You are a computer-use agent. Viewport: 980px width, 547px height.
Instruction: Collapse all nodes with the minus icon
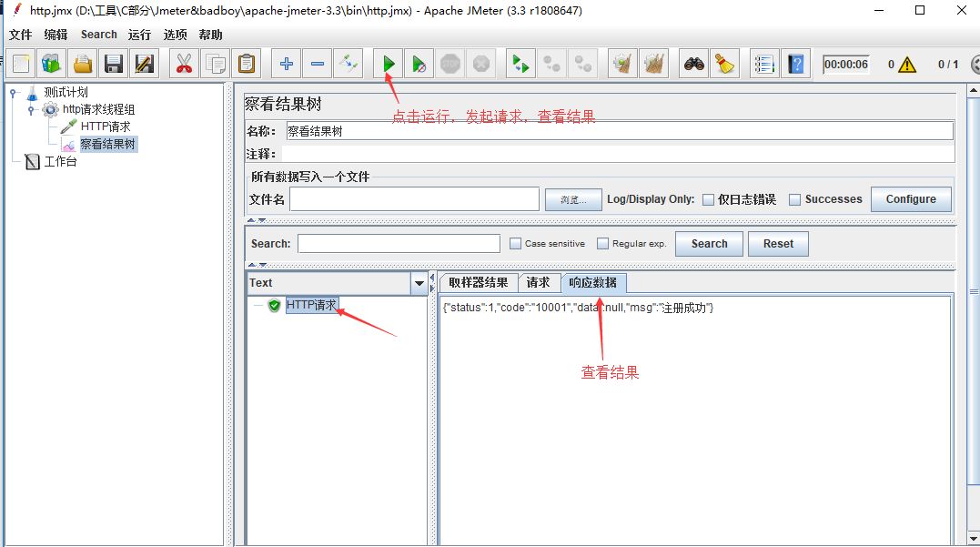(x=318, y=64)
